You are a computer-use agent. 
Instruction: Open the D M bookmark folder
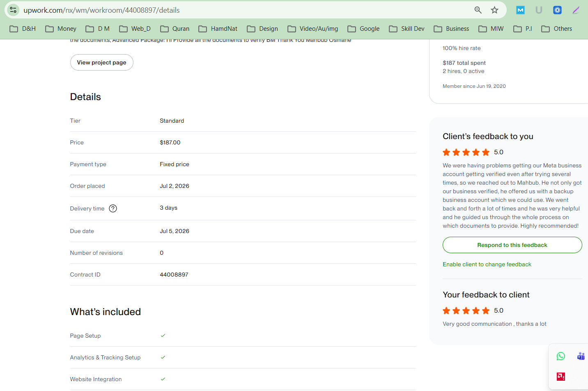point(98,29)
